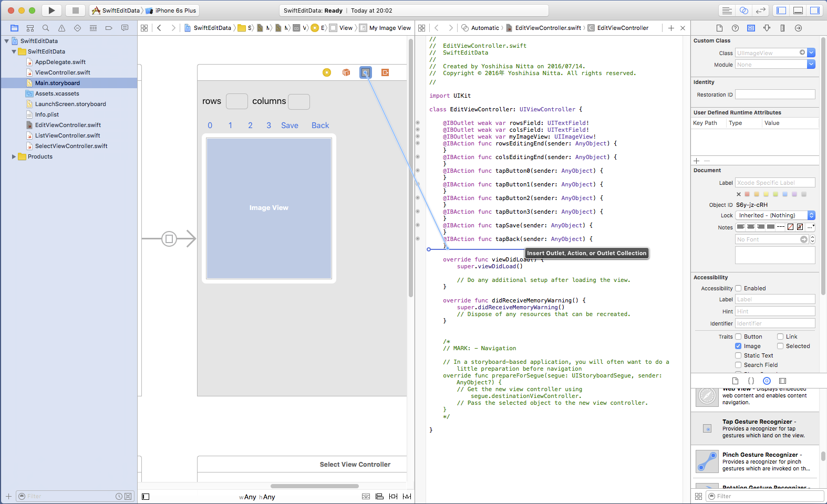
Task: Show the Object library
Action: [767, 381]
